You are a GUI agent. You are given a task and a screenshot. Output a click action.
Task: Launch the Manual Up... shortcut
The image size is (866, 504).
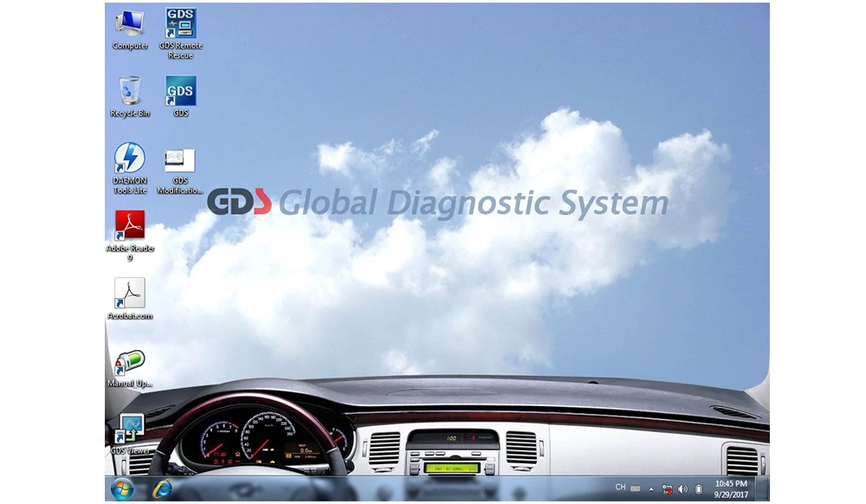[130, 368]
